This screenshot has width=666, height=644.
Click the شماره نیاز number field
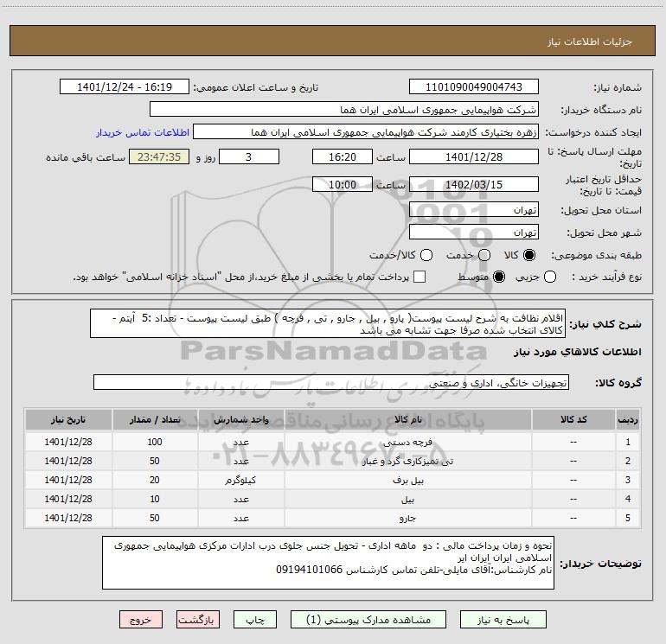[x=473, y=87]
